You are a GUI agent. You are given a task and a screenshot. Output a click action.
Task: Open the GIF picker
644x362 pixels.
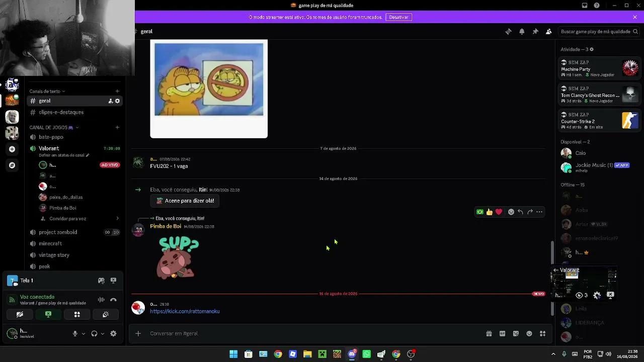[502, 333]
